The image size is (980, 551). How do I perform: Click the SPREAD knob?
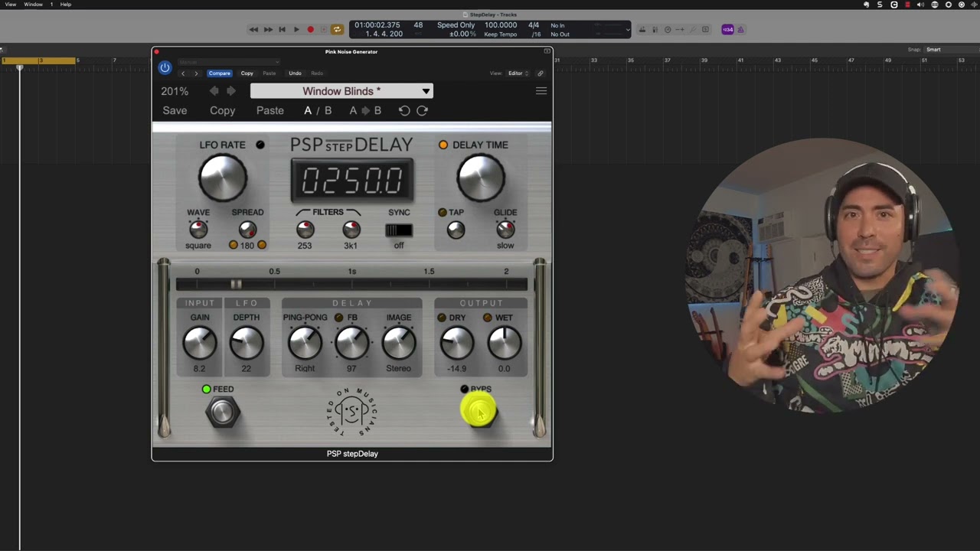tap(247, 229)
